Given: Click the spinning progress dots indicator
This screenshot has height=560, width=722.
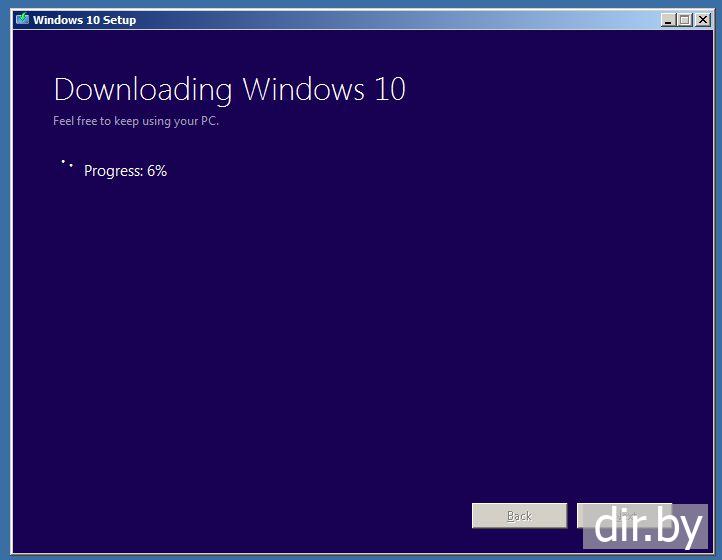Looking at the screenshot, I should (67, 163).
